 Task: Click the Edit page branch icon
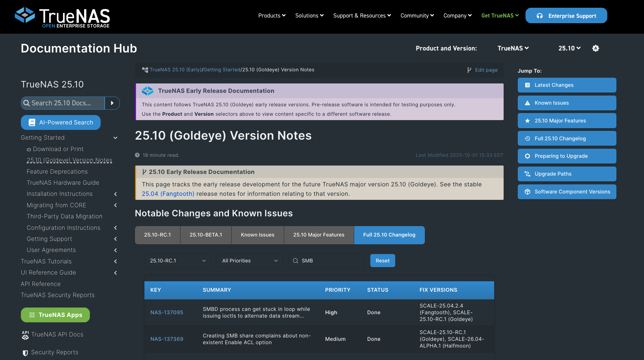(x=469, y=70)
